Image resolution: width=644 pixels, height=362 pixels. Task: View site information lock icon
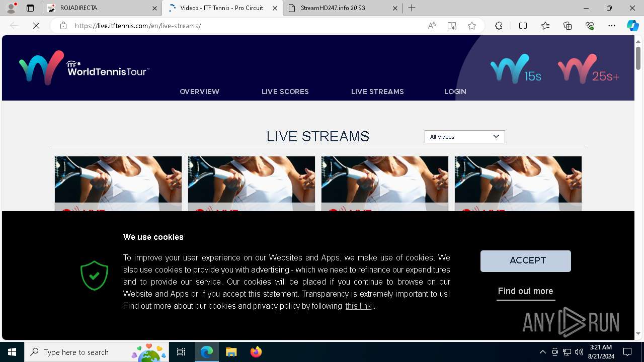click(x=63, y=26)
